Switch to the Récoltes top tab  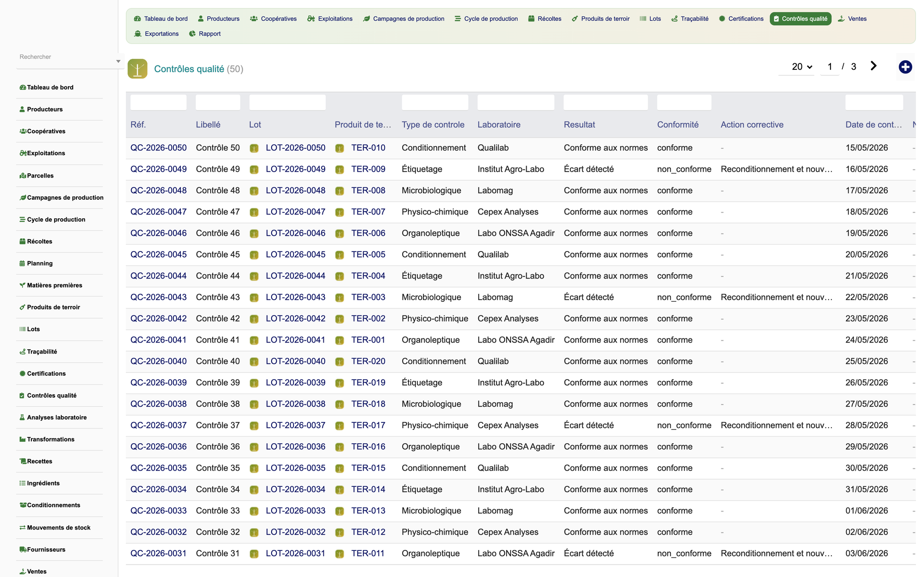tap(545, 19)
